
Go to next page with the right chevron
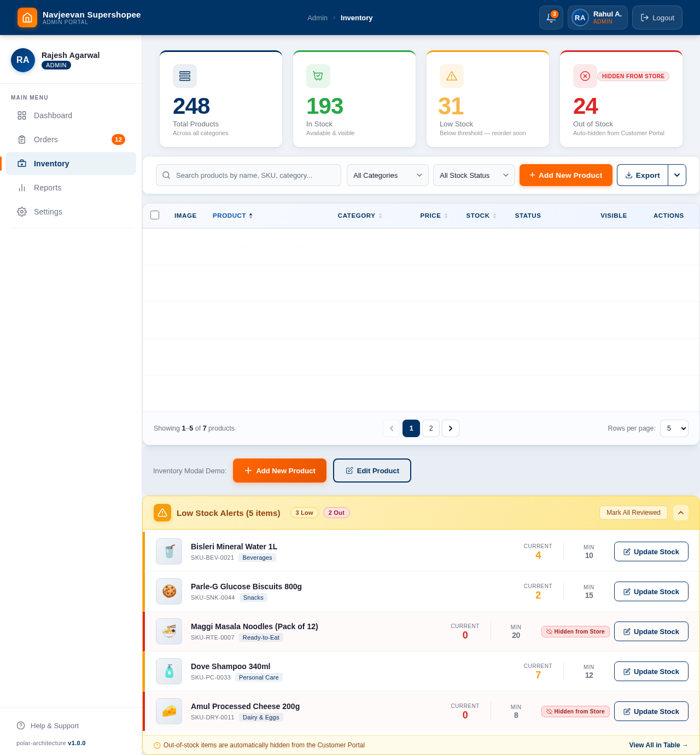pyautogui.click(x=451, y=428)
